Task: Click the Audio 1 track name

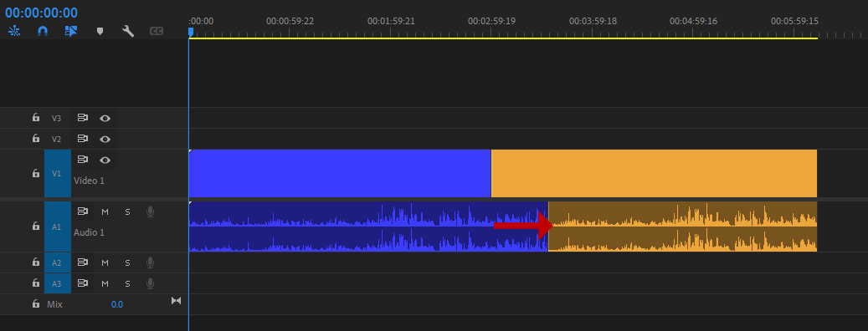Action: click(x=89, y=232)
